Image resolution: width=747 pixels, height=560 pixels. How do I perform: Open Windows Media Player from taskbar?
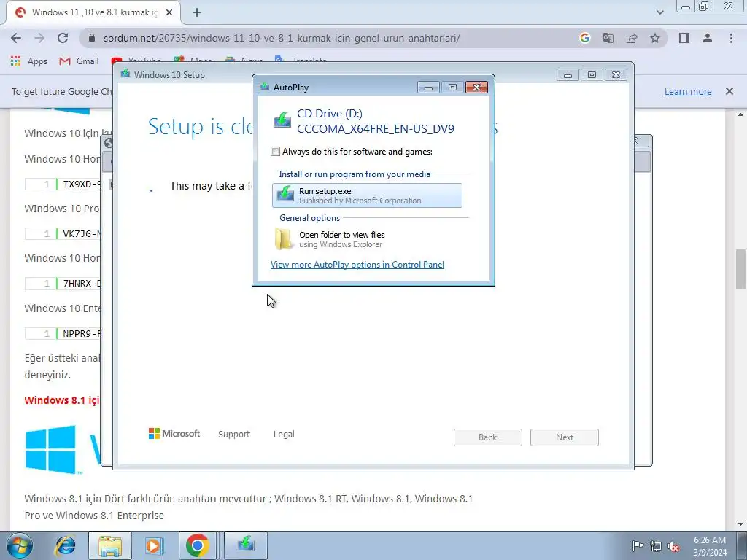pos(153,545)
